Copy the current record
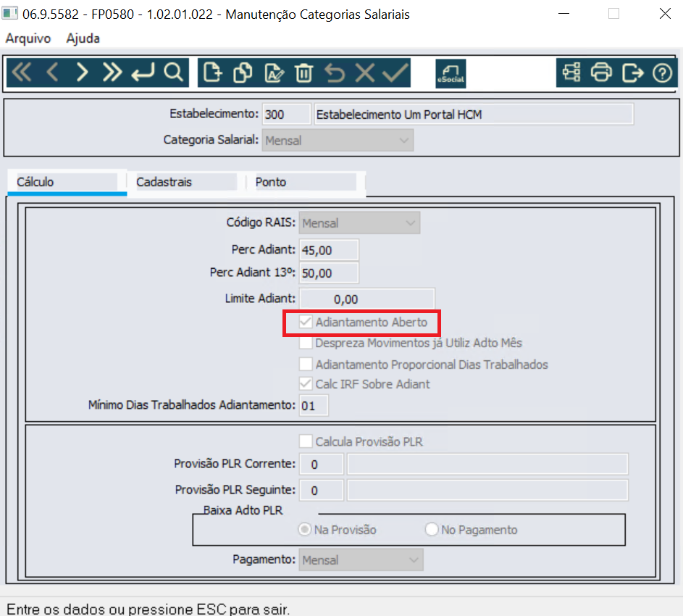Screen dimensions: 683x616 [x=243, y=72]
